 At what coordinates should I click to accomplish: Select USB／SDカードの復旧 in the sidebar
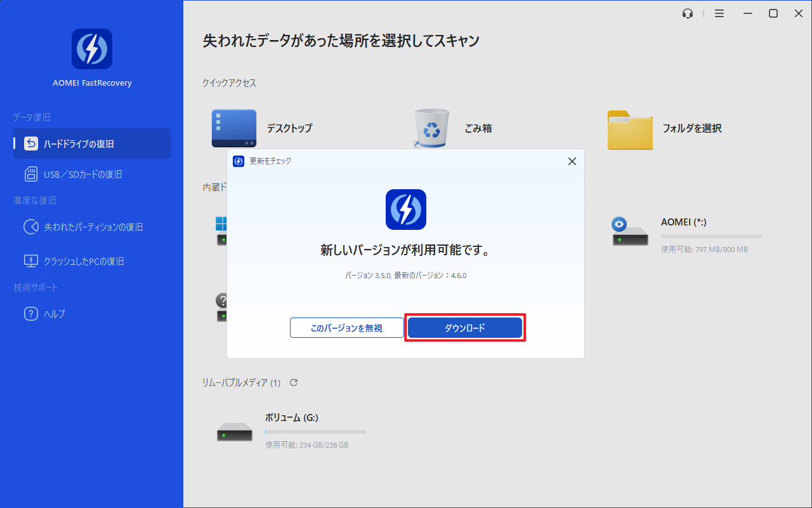82,174
